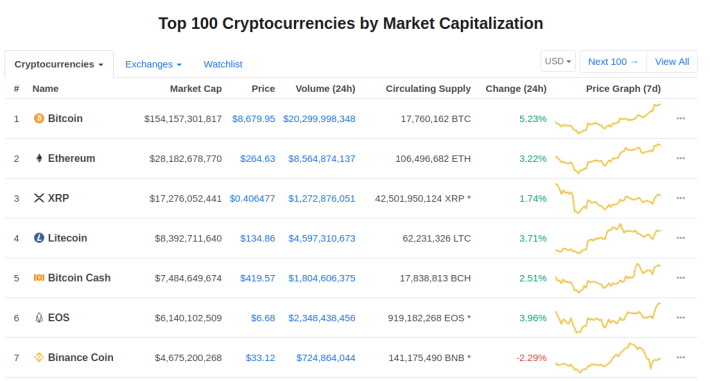The width and height of the screenshot is (710, 381).
Task: Sort by Market Cap column header
Action: [196, 89]
